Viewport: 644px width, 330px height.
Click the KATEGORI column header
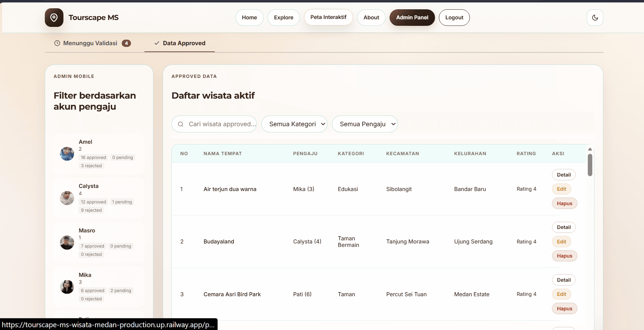(351, 153)
